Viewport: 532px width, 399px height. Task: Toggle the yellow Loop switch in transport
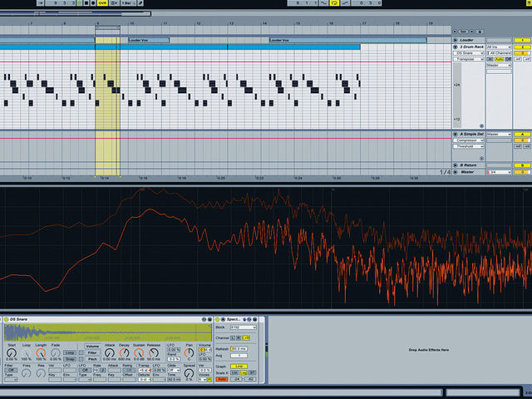334,3
